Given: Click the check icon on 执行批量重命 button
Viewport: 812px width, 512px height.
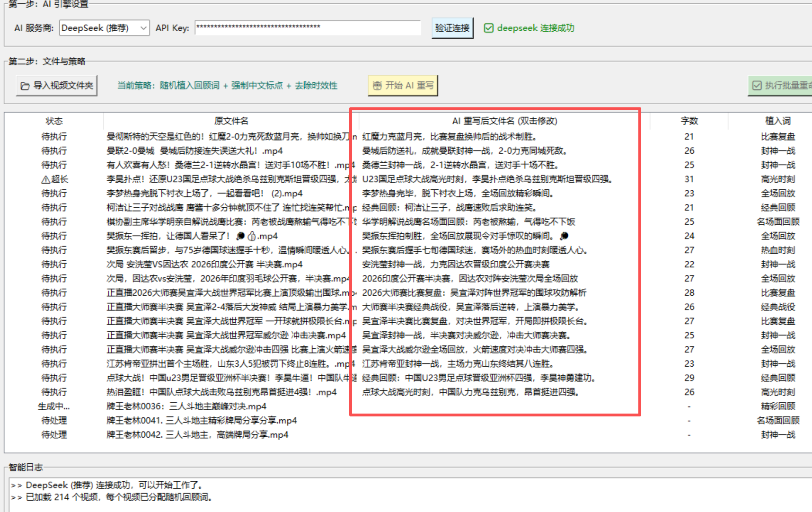Looking at the screenshot, I should [757, 86].
